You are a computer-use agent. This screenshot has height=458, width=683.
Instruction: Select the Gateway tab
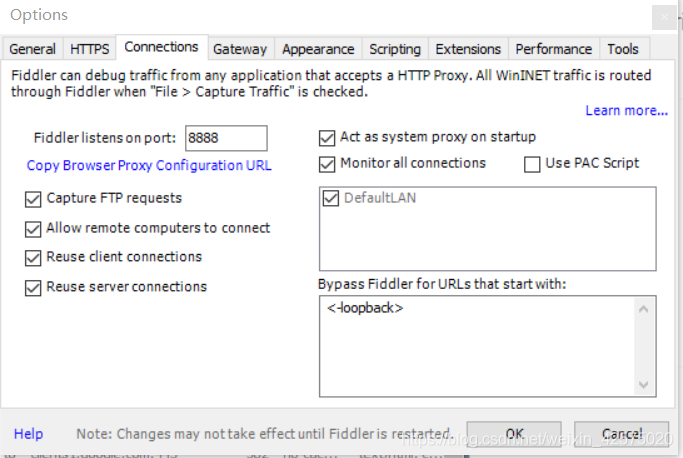(x=240, y=49)
